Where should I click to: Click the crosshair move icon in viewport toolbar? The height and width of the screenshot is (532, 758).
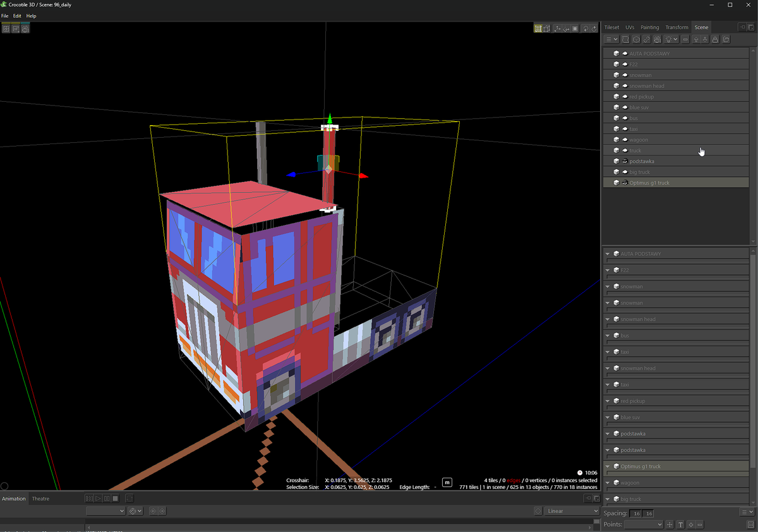[x=566, y=28]
